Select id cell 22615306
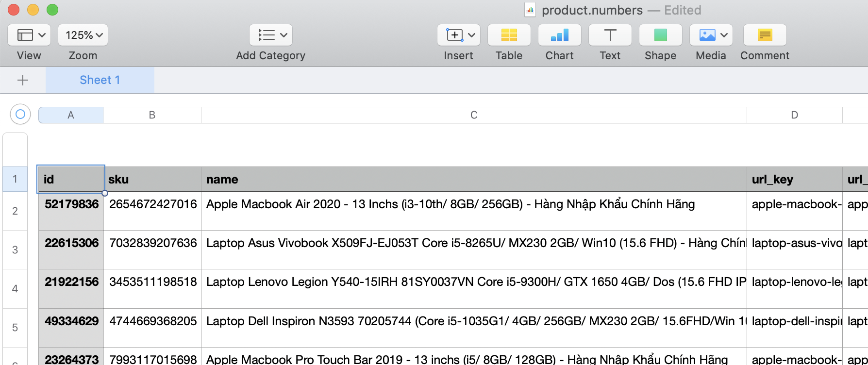 pos(71,250)
